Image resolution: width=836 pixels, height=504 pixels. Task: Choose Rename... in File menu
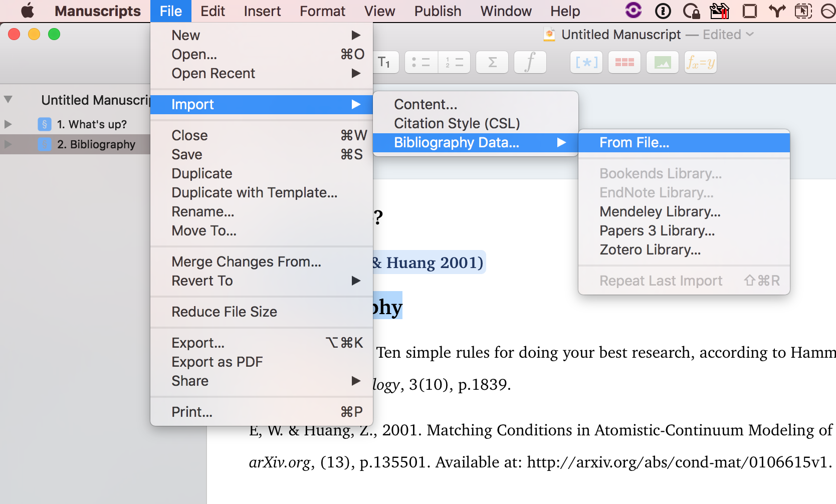pos(262,211)
